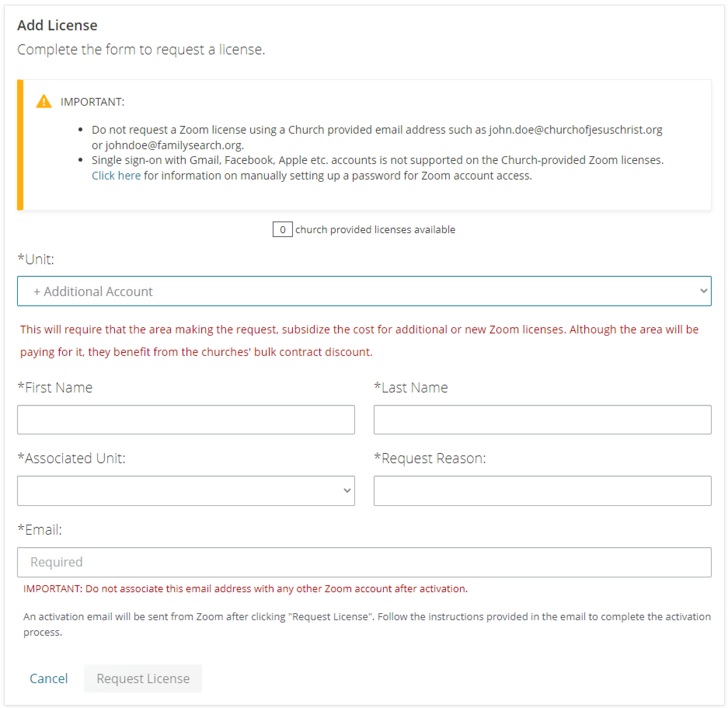Click the '*Associated Unit:' label
Image resolution: width=728 pixels, height=708 pixels.
[71, 458]
